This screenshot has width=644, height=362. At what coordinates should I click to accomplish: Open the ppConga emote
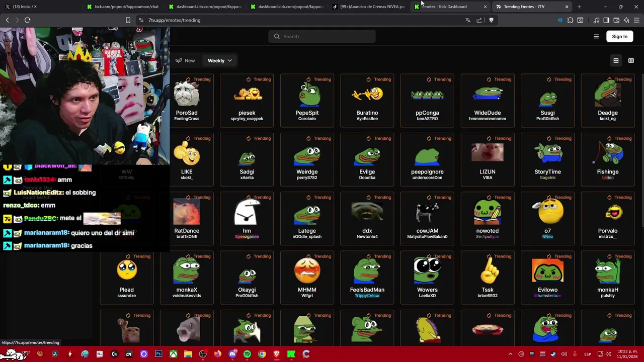pyautogui.click(x=427, y=100)
